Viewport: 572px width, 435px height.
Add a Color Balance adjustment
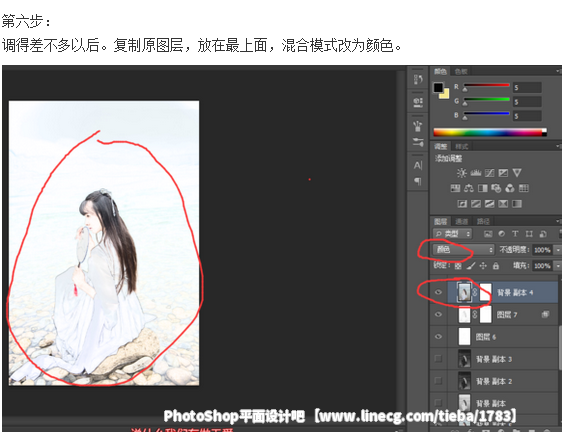tap(469, 188)
